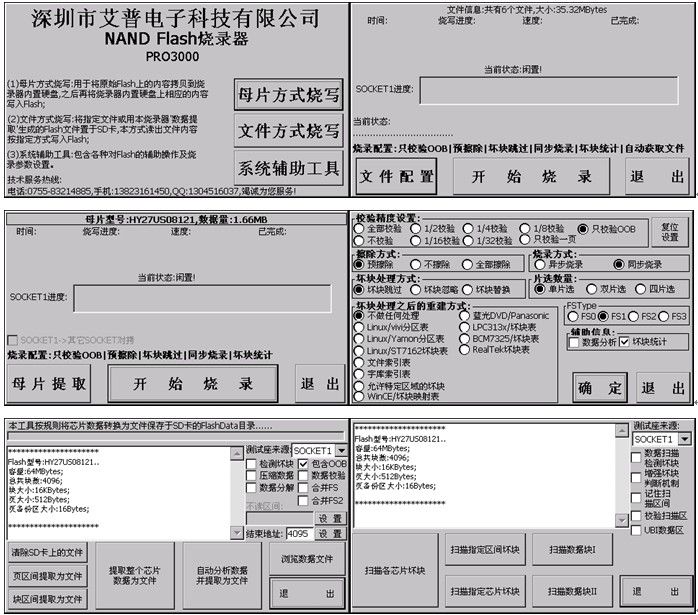Click 清除SD卡上的文件 button
This screenshot has height=615, width=698.
point(47,552)
